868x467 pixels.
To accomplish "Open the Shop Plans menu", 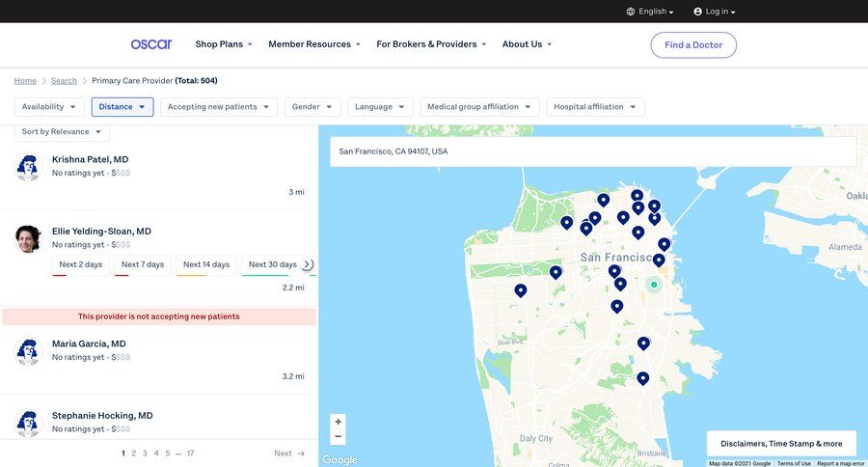I will point(224,44).
